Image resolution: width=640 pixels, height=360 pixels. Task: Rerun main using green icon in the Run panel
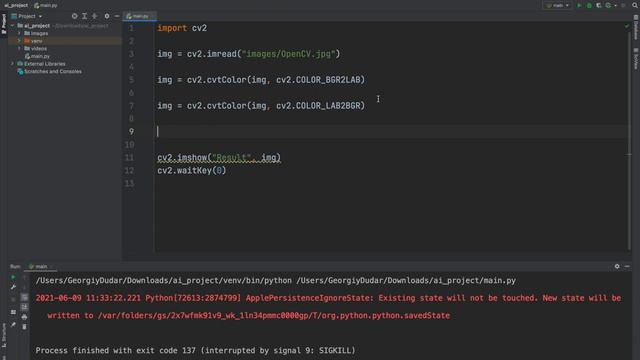click(13, 278)
